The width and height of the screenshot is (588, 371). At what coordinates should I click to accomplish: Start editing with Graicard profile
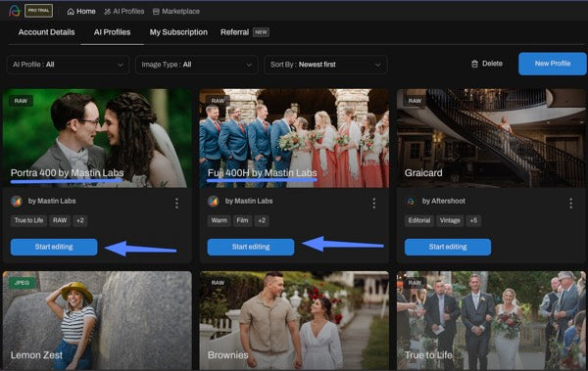pos(448,247)
